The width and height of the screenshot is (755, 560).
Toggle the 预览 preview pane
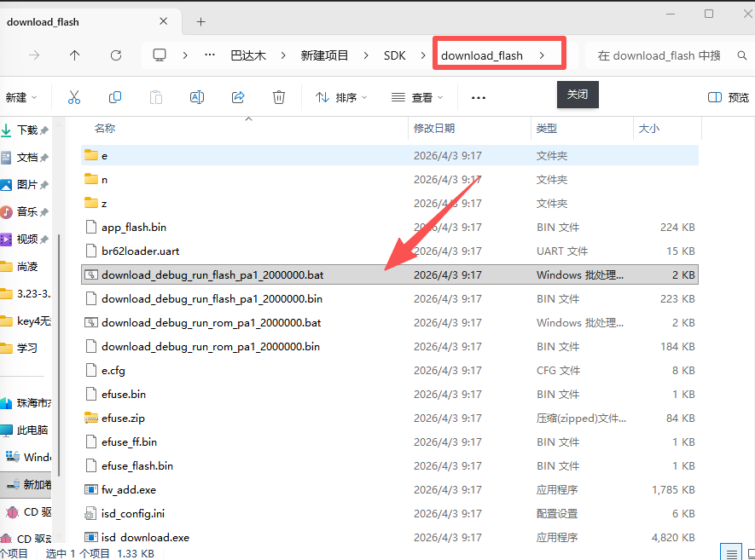[x=728, y=98]
